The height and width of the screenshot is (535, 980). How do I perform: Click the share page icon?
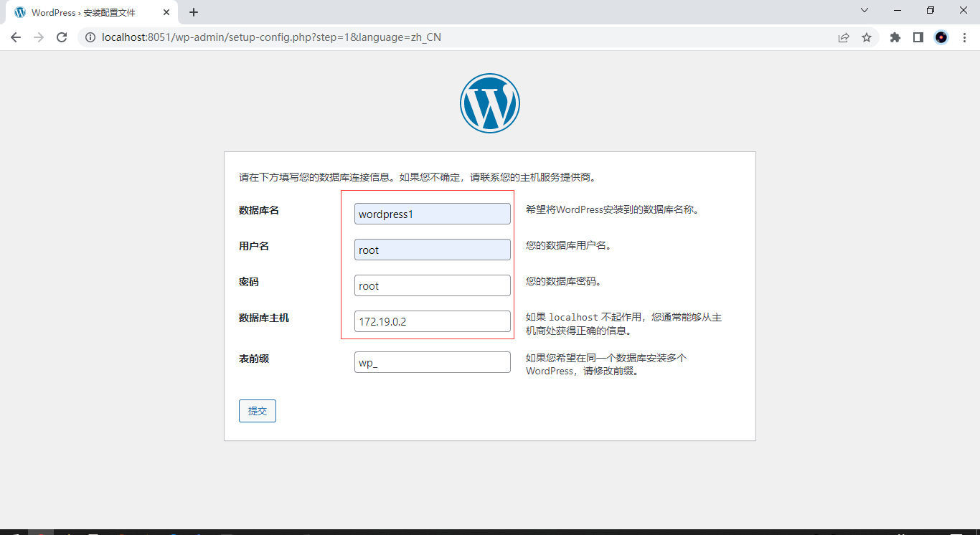[844, 37]
